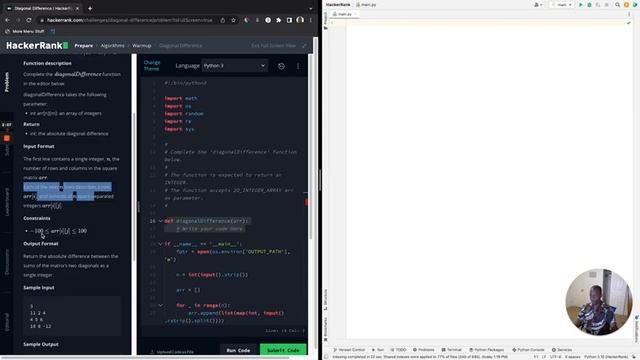Open the Terminal tool window tab
The image size is (640, 360).
coord(451,350)
